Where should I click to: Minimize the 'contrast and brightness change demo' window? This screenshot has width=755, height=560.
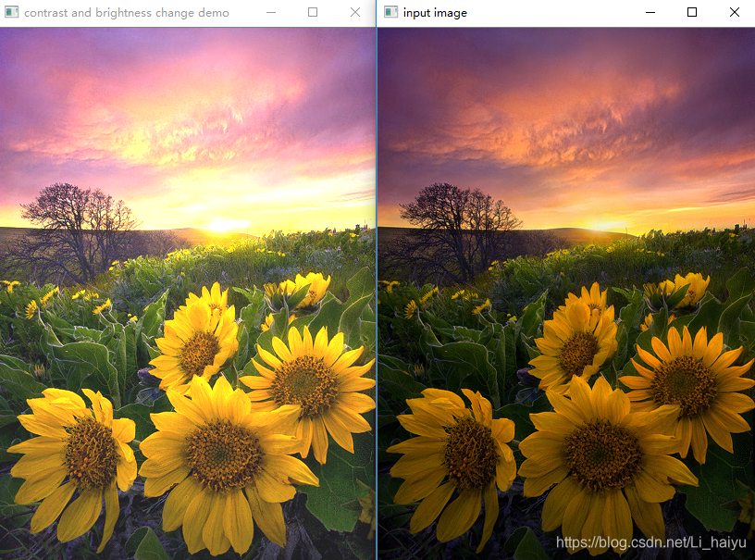[270, 12]
